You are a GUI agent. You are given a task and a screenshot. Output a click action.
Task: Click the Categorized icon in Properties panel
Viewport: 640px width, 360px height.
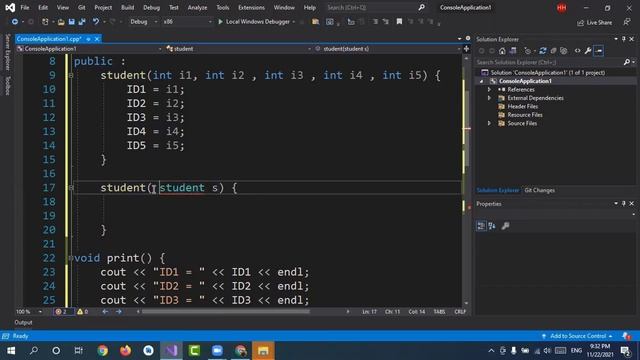(481, 226)
